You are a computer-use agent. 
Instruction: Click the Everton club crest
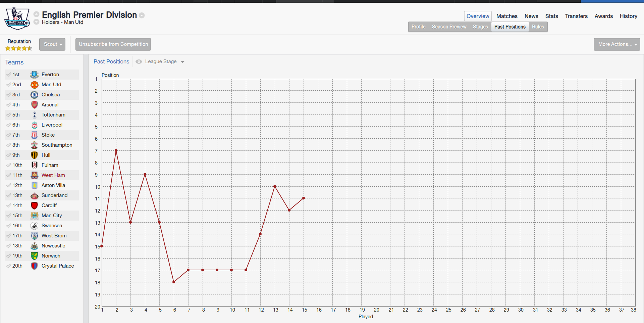pos(34,75)
